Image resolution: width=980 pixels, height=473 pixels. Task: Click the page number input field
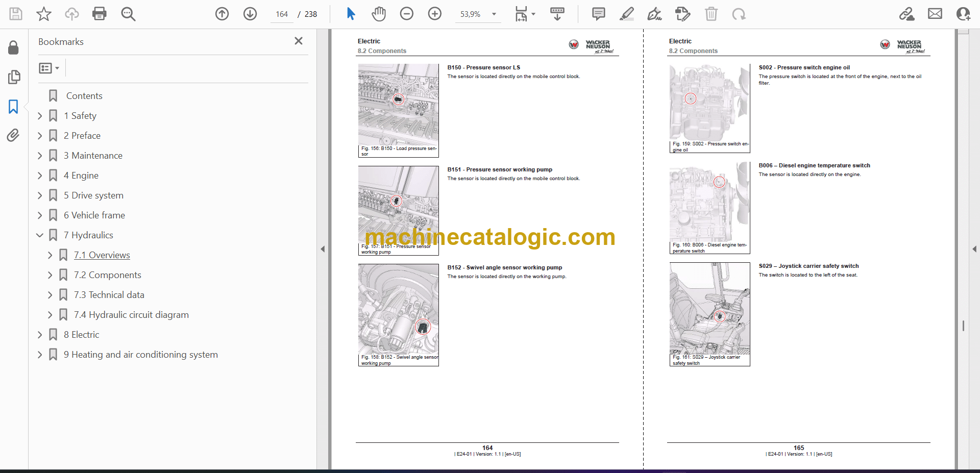coord(282,14)
